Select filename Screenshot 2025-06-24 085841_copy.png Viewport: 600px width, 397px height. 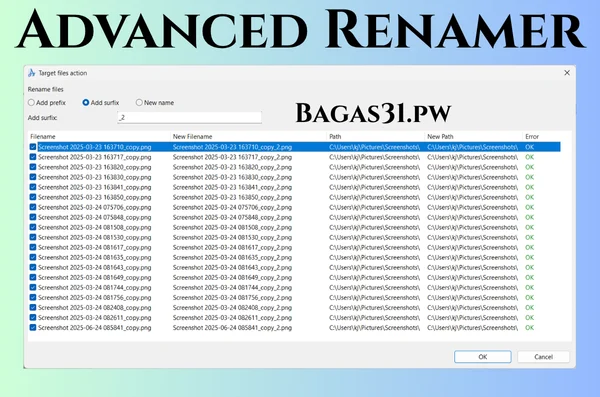point(95,328)
